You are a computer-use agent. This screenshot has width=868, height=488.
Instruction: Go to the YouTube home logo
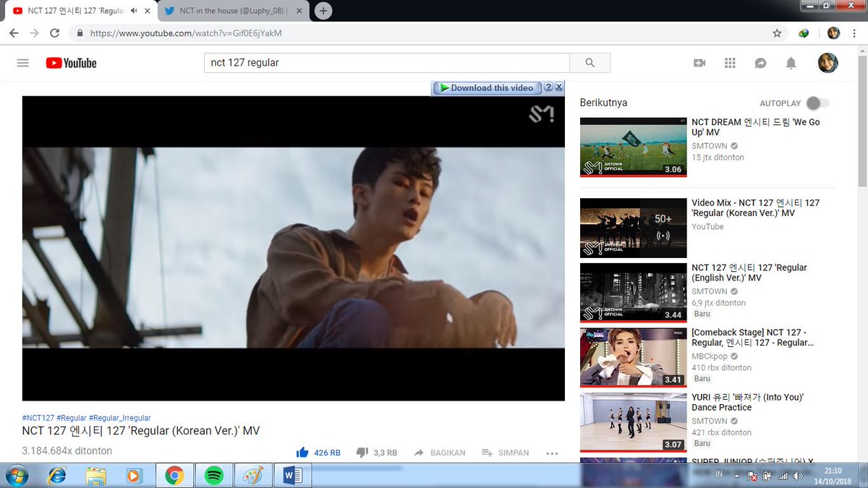(71, 63)
